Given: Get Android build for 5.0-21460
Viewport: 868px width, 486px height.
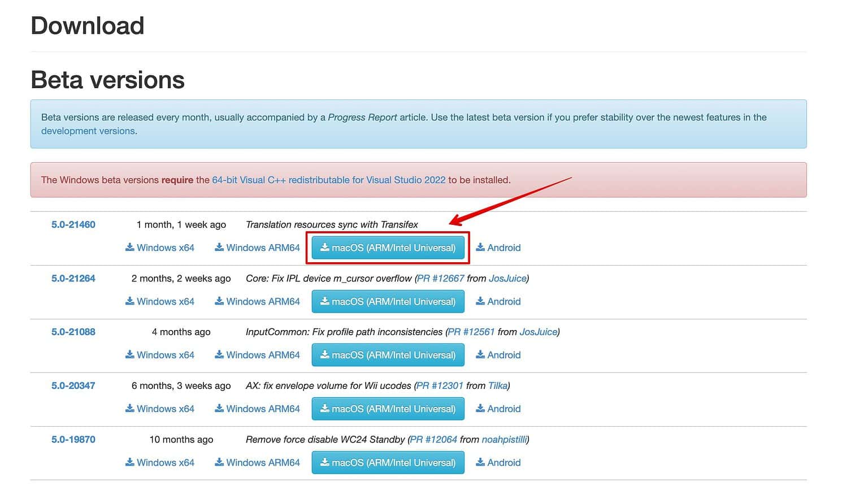Looking at the screenshot, I should point(498,248).
